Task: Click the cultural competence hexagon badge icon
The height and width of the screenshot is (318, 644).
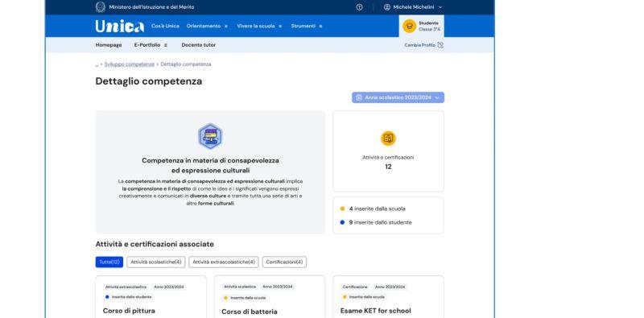Action: tap(210, 136)
